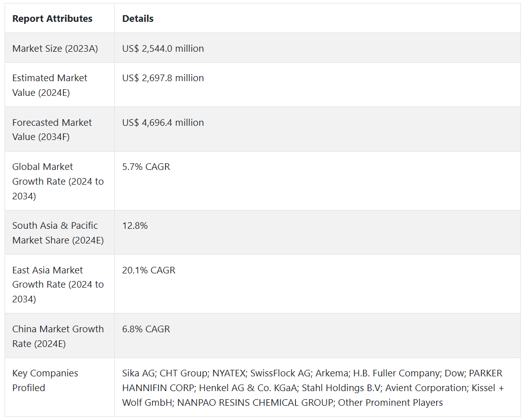Viewport: 526px width, 420px height.
Task: Select 'South Asia & Pacific Market Share' cell
Action: point(58,233)
